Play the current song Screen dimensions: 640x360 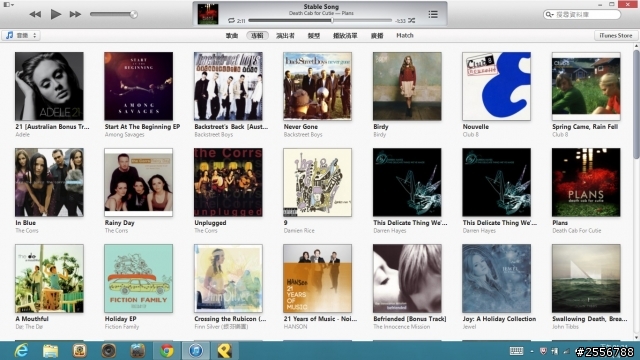tap(56, 14)
